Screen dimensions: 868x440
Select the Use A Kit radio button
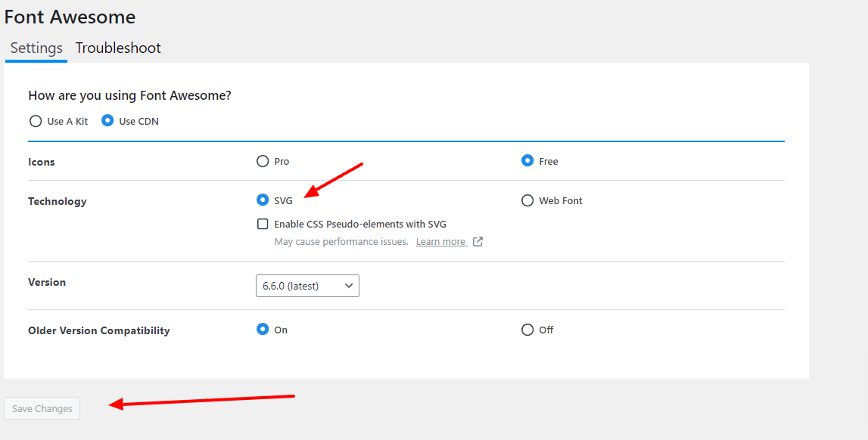coord(36,121)
